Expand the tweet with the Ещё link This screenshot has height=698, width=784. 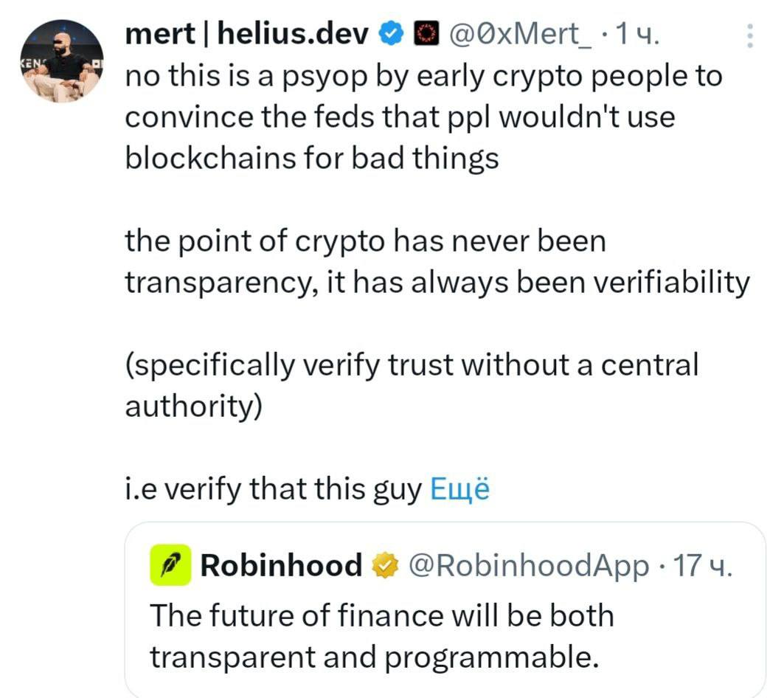pos(459,488)
